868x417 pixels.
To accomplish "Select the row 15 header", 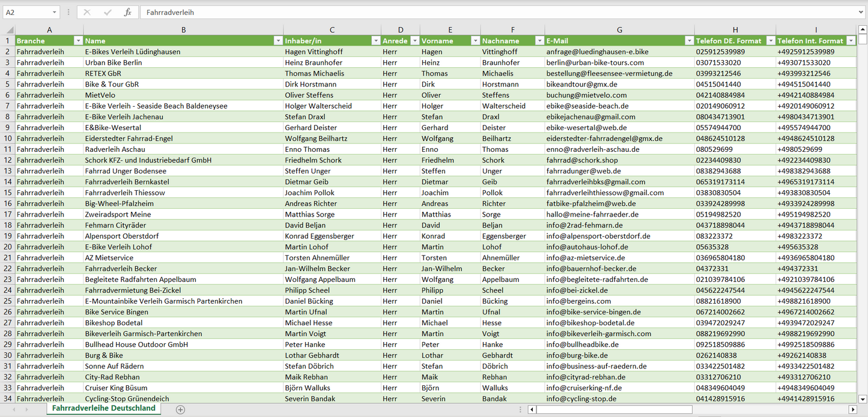I will 8,193.
